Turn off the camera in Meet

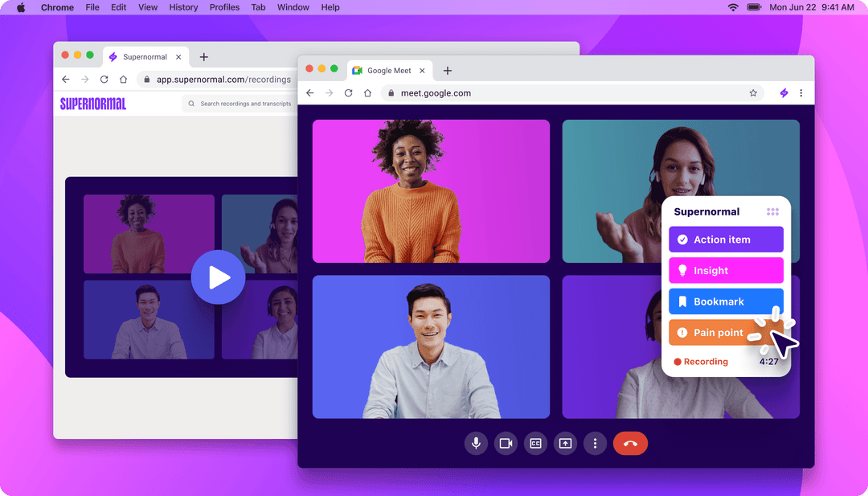(506, 443)
